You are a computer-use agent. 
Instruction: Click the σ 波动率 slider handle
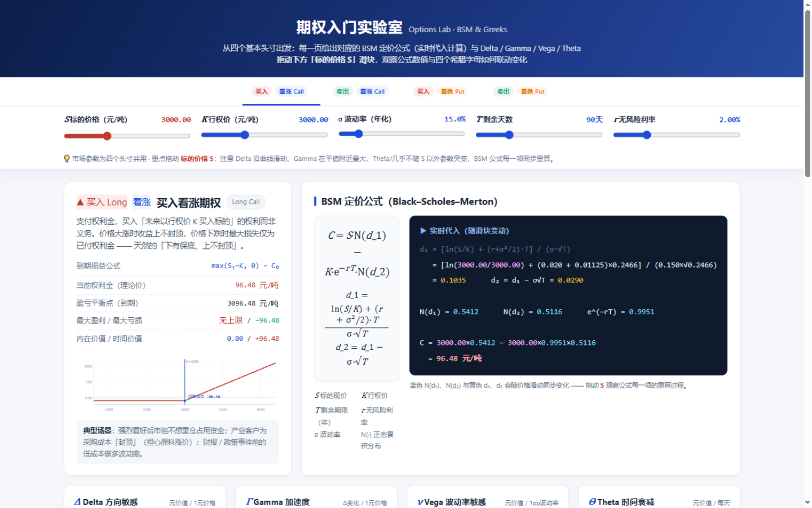[359, 134]
